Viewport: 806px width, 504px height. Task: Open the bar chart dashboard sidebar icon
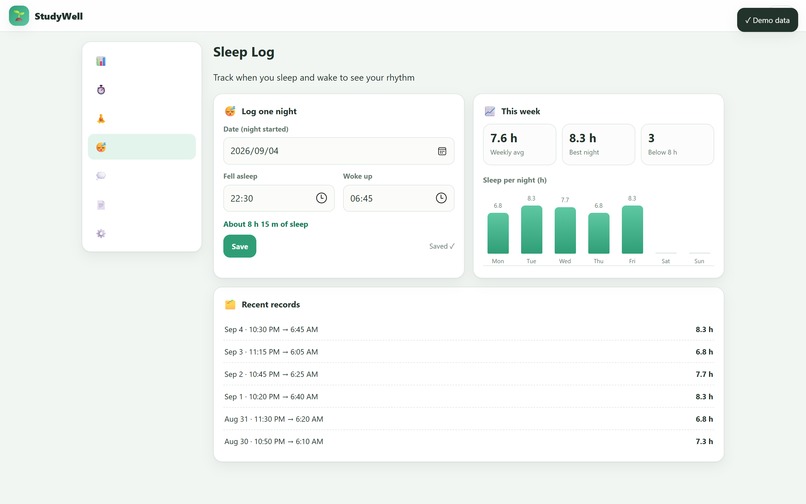pos(101,61)
